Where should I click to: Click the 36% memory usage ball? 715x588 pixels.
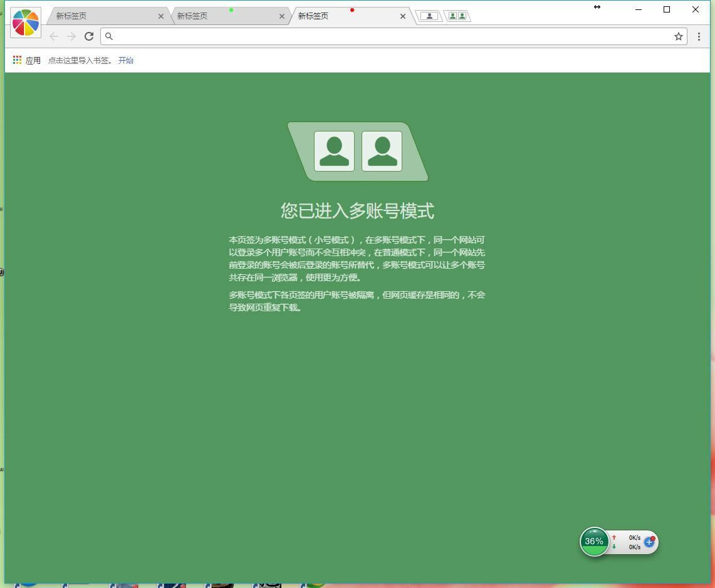[594, 542]
